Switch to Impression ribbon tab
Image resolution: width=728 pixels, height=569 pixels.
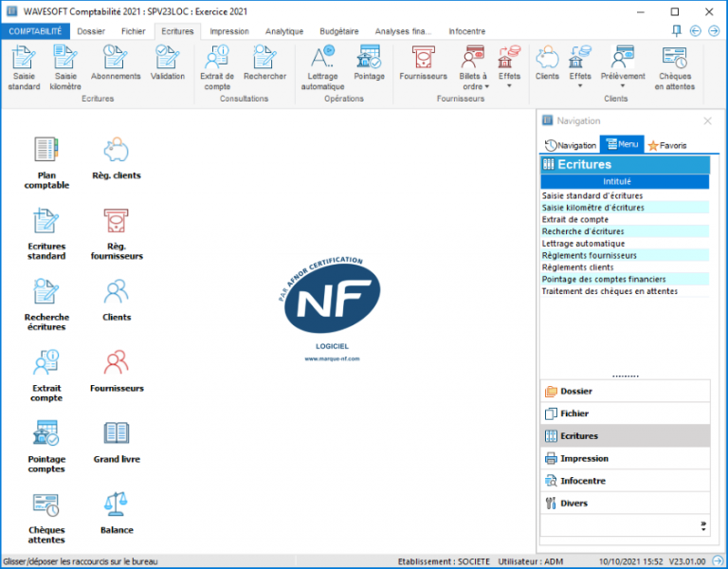229,31
